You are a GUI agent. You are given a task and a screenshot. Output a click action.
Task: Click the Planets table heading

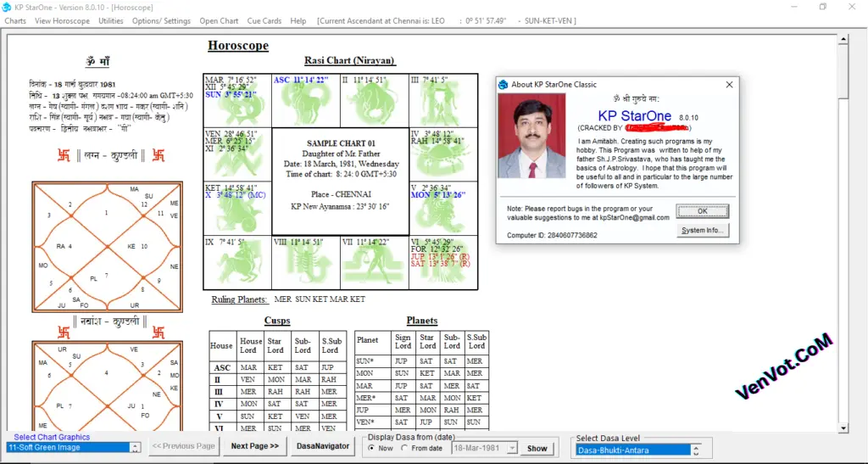422,321
